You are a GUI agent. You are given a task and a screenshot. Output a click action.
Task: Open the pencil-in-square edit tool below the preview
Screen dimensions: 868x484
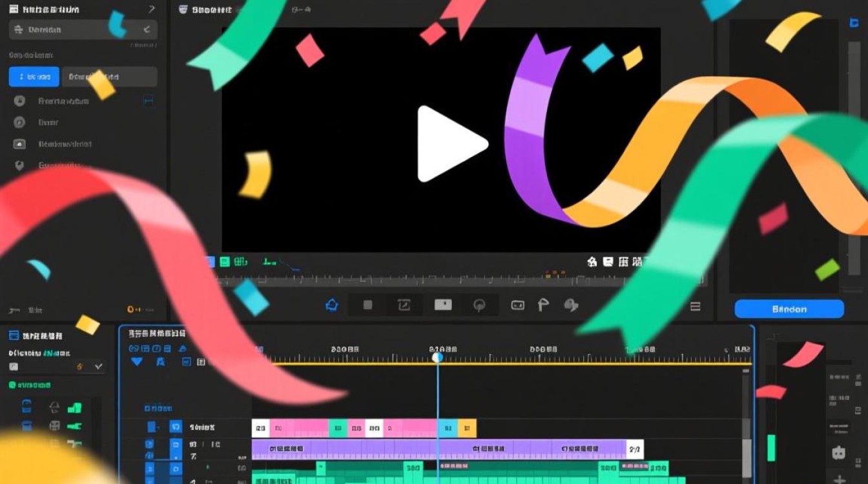[x=404, y=305]
